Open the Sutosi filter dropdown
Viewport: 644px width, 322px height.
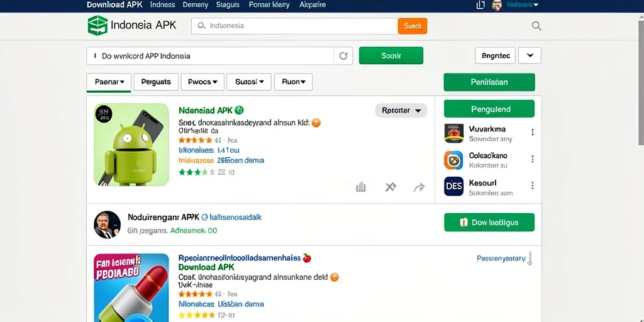point(249,82)
